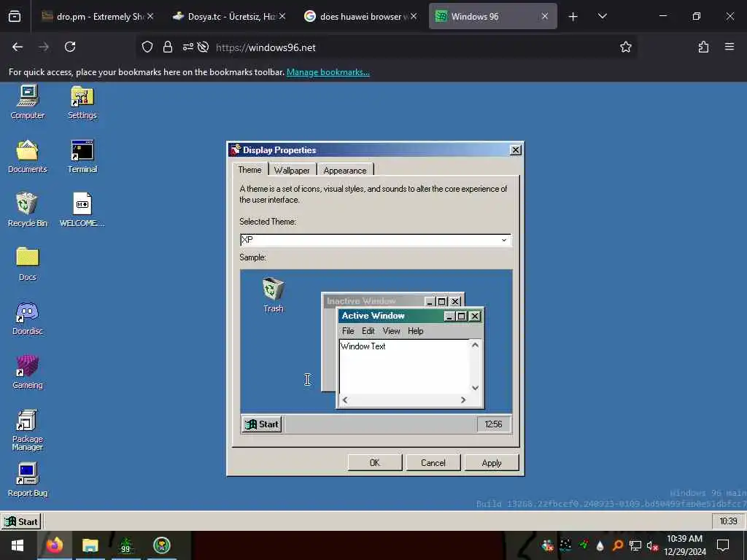Viewport: 747px width, 560px height.
Task: Click scroll up arrow in sample window
Action: 475,345
